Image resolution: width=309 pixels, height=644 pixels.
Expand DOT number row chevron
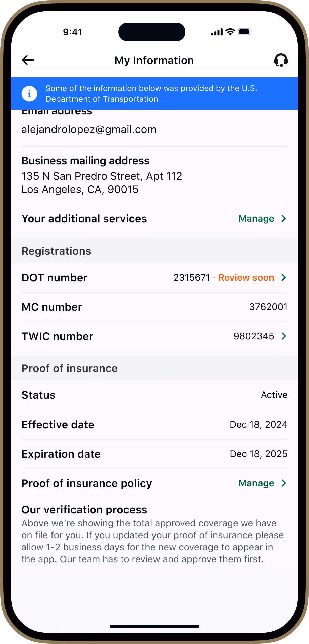tap(284, 277)
